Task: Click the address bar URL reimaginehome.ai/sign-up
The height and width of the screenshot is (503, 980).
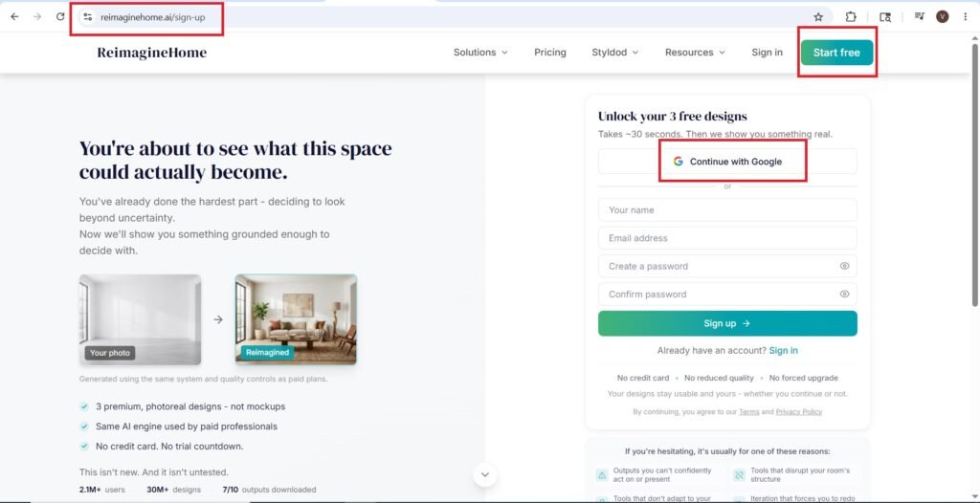Action: pos(152,17)
